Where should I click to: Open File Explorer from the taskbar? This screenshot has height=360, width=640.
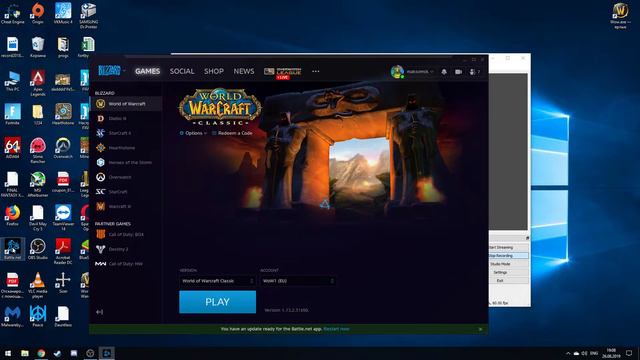pyautogui.click(x=25, y=353)
